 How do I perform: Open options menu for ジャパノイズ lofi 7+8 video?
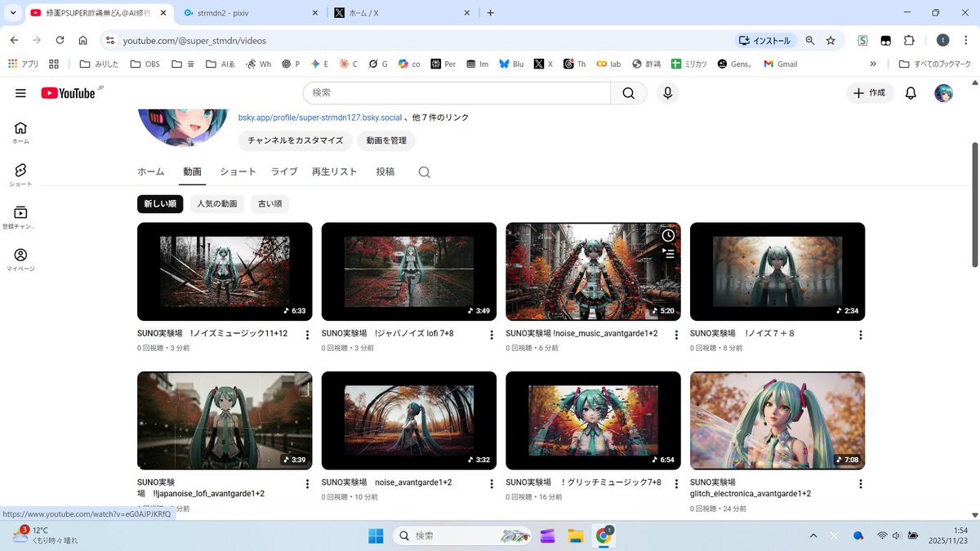coord(492,335)
